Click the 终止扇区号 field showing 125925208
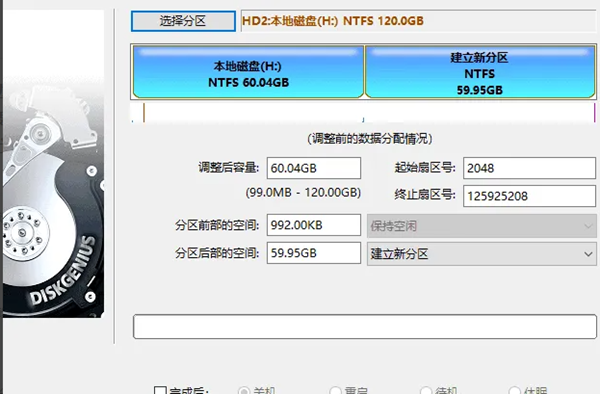Viewport: 600px width, 394px height. click(x=529, y=196)
